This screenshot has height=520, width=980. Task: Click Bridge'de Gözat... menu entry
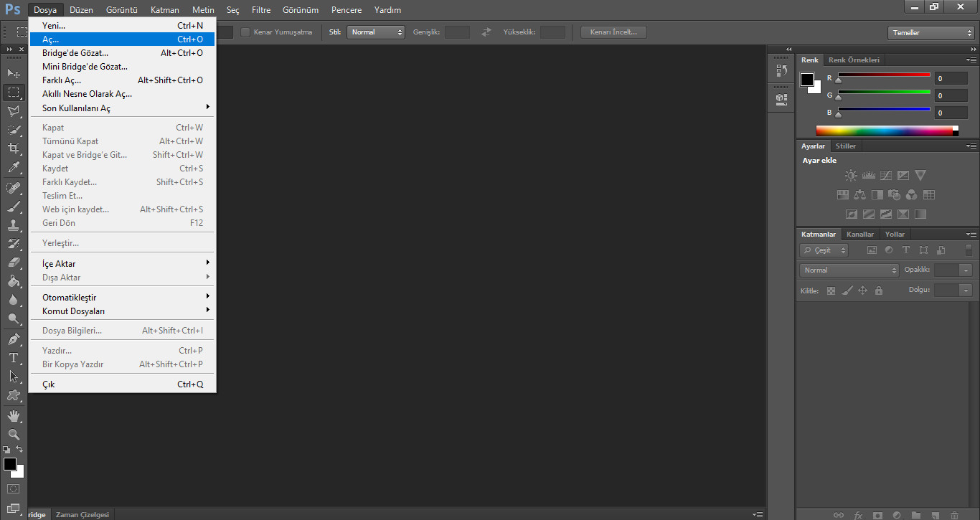click(122, 53)
